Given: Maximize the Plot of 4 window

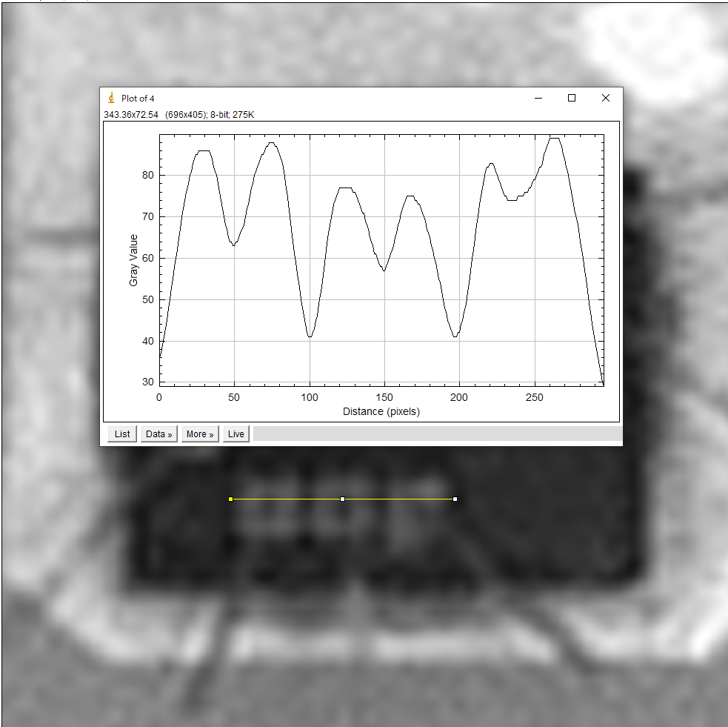Looking at the screenshot, I should click(572, 98).
